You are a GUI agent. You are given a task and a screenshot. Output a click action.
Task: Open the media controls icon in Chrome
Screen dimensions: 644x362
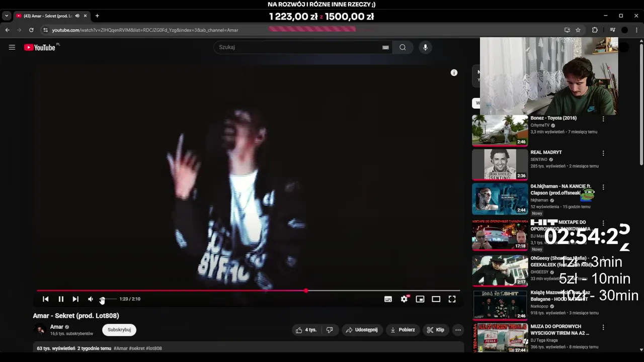(x=612, y=30)
